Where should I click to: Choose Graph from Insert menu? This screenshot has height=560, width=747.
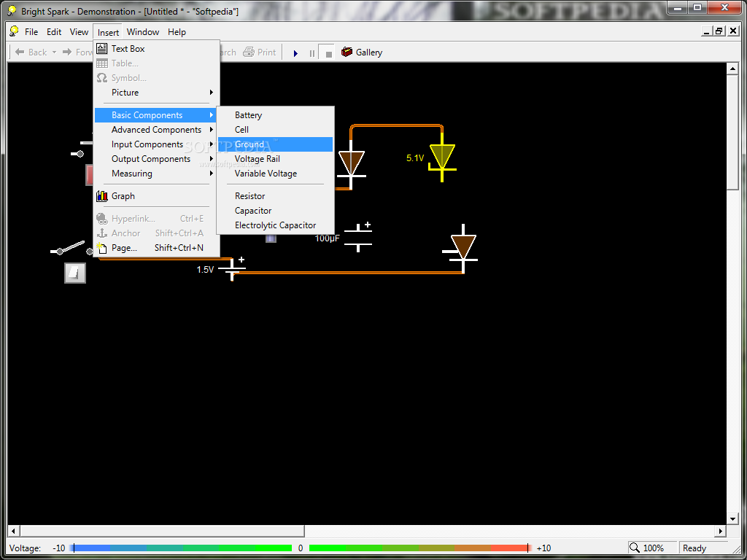pos(156,195)
